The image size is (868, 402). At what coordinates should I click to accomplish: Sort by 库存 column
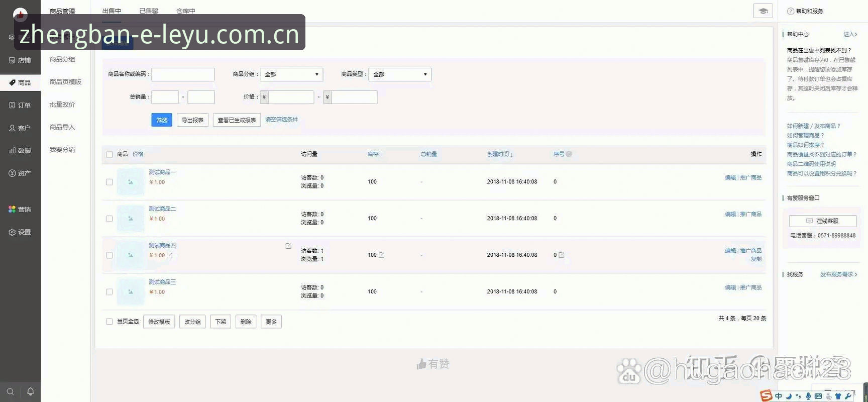click(x=373, y=154)
